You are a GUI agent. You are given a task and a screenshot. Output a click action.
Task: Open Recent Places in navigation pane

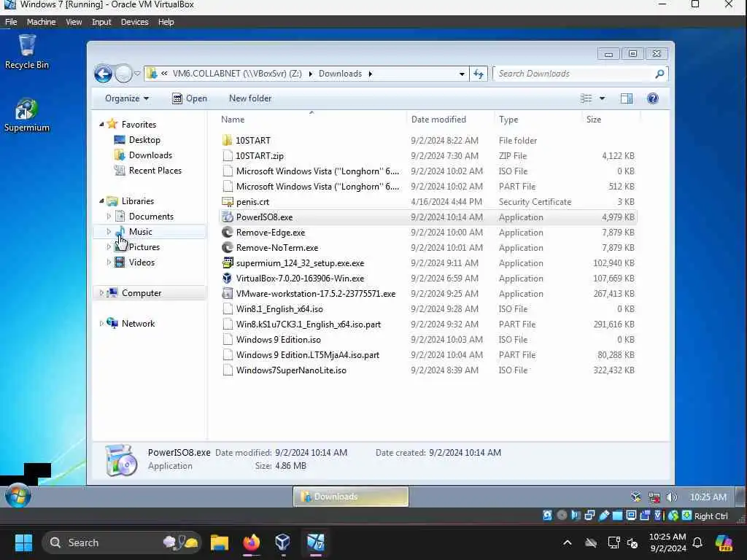pos(155,171)
